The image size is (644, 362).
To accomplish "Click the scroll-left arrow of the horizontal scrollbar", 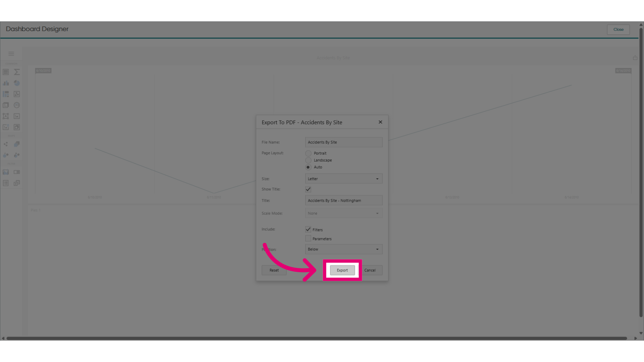I will 3,338.
